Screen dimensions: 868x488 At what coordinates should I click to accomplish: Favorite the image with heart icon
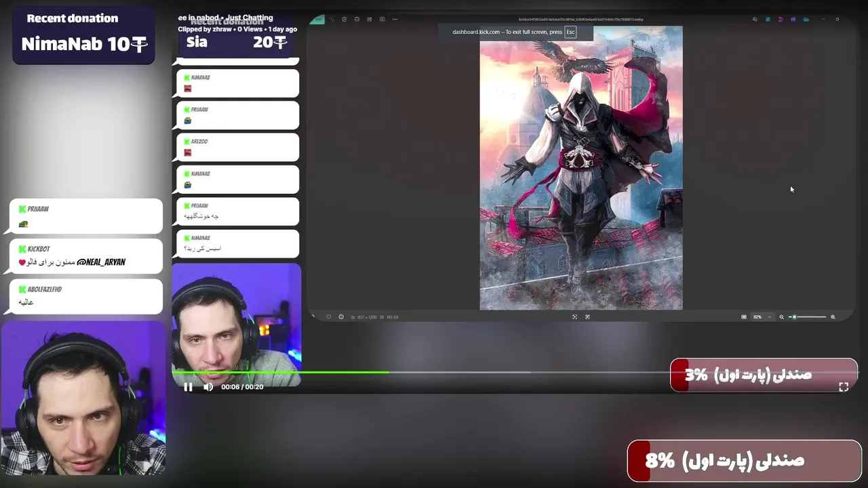click(x=328, y=317)
